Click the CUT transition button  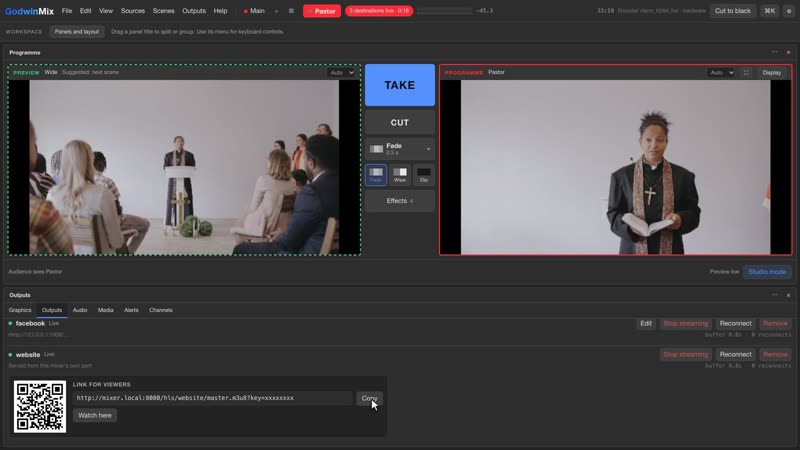click(x=400, y=122)
